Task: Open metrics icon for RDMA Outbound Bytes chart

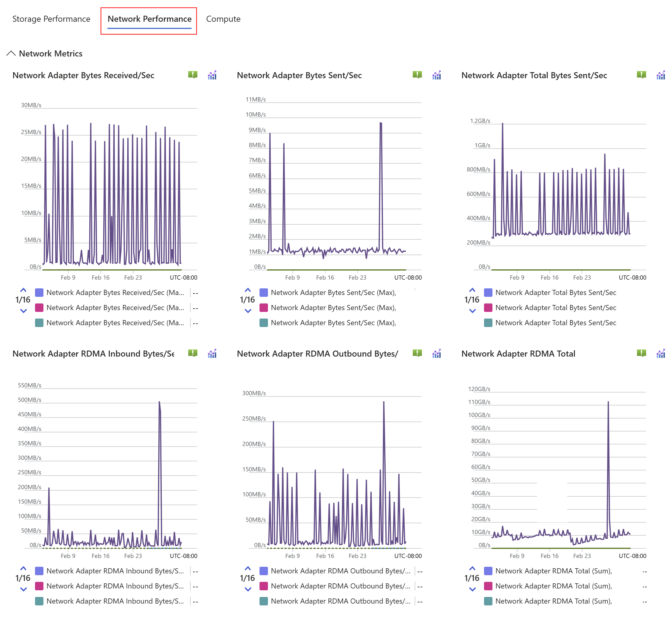Action: pyautogui.click(x=437, y=353)
